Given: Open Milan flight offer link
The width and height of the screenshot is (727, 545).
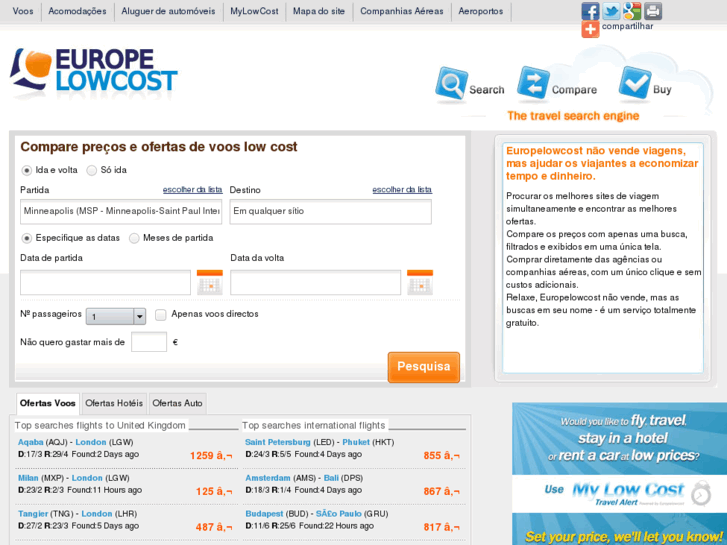Looking at the screenshot, I should (x=28, y=478).
